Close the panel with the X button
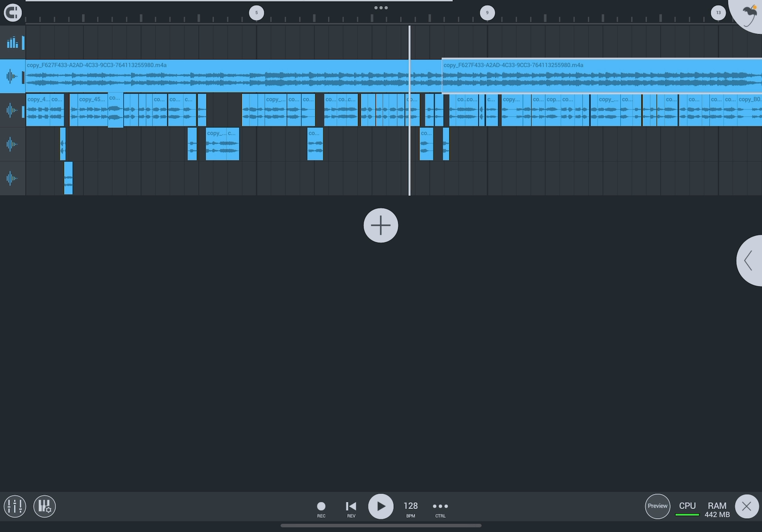 point(747,506)
